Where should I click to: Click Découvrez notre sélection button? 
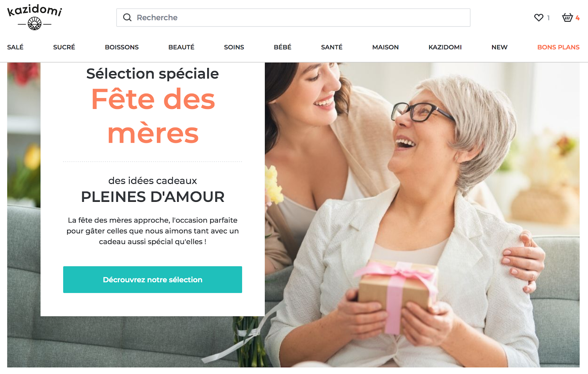(153, 280)
